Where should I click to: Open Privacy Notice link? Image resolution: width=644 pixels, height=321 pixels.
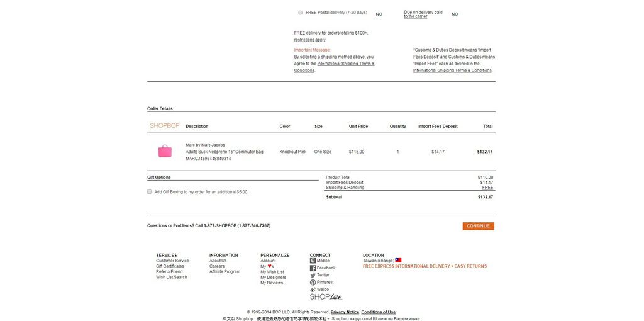coord(345,312)
